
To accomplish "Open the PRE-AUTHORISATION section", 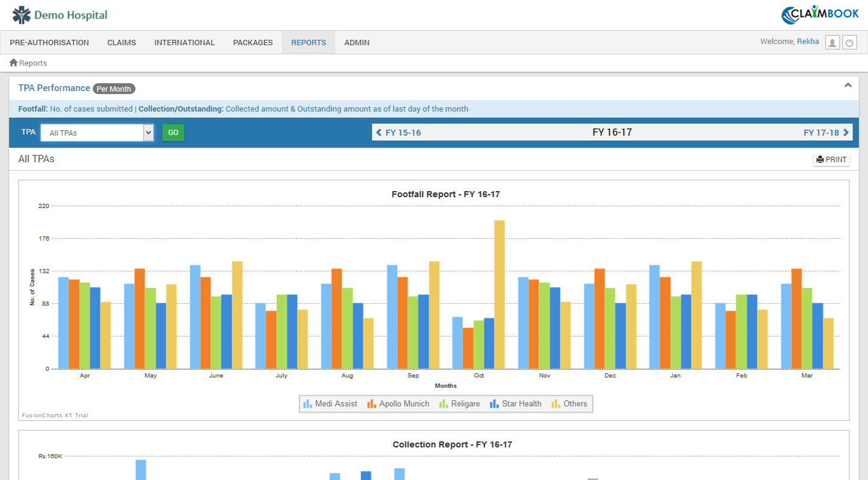I will click(x=49, y=42).
